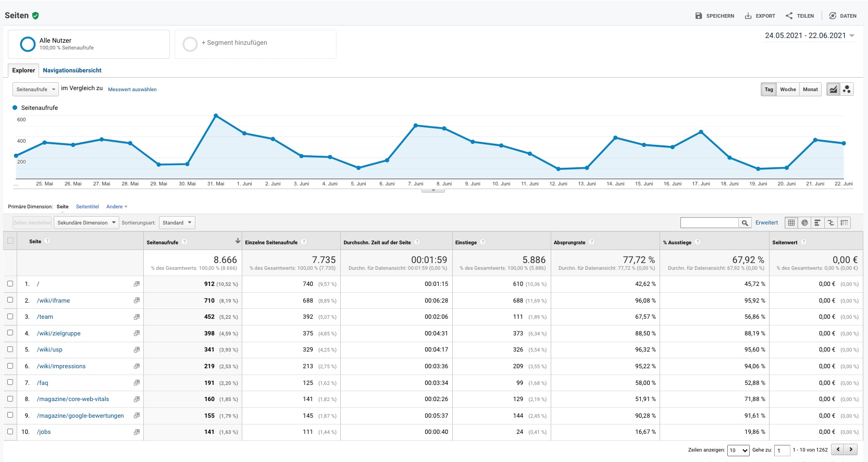Screen dimensions: 868x462
Task: Set chart granularity to Woche
Action: point(788,89)
